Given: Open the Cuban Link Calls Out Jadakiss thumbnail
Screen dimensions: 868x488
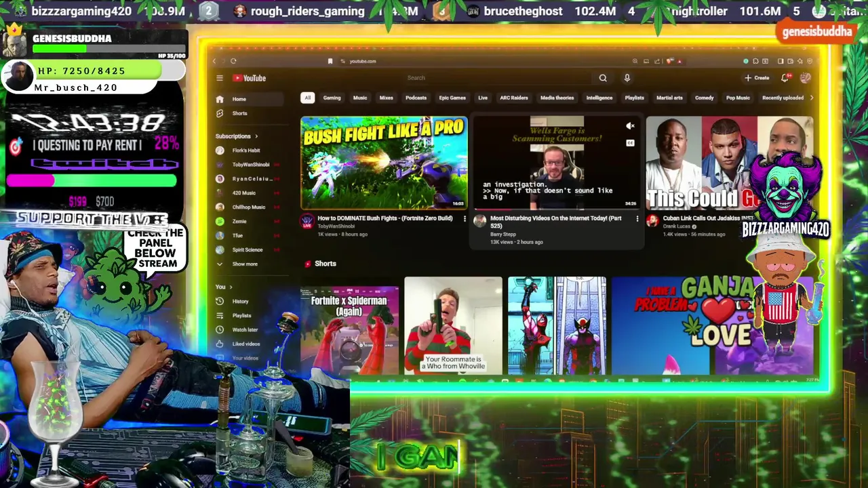Looking at the screenshot, I should (x=729, y=163).
